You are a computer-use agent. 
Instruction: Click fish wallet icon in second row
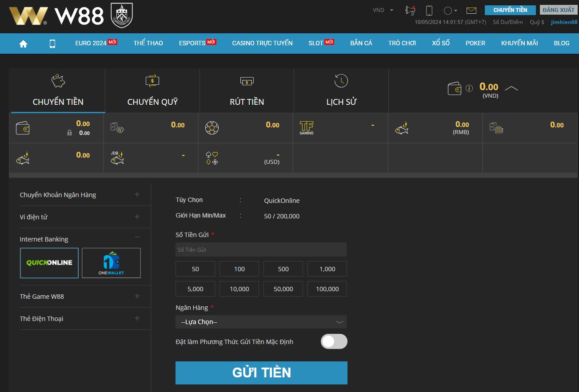tap(23, 158)
